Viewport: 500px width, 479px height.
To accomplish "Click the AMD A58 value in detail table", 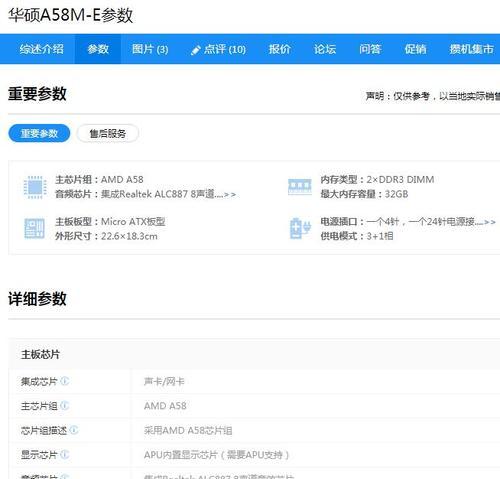I will 165,406.
